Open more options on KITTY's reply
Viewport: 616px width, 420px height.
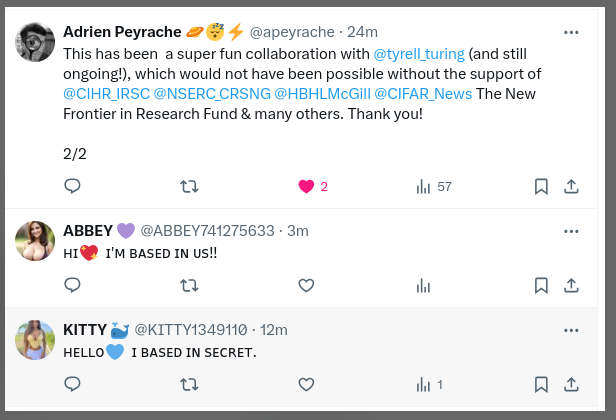(x=572, y=330)
